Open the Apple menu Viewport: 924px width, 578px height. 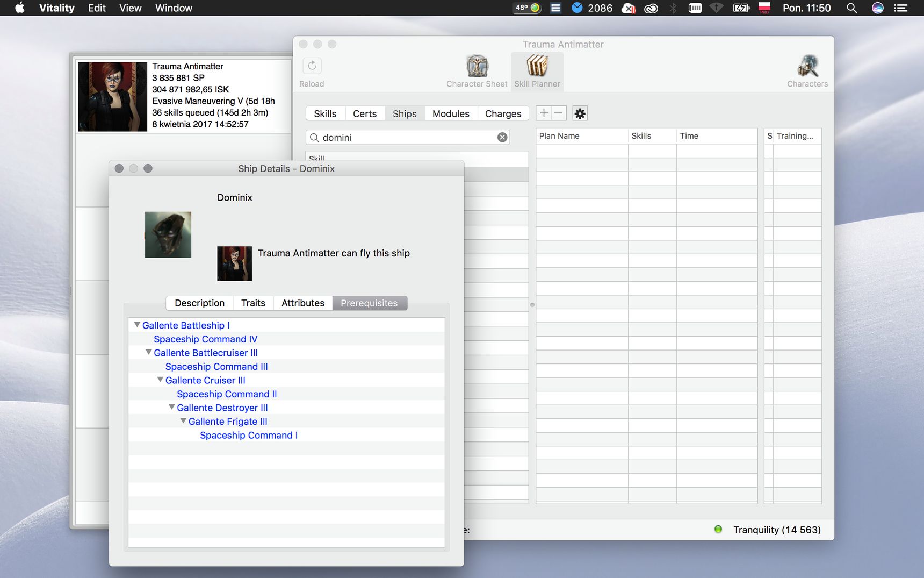pos(20,8)
